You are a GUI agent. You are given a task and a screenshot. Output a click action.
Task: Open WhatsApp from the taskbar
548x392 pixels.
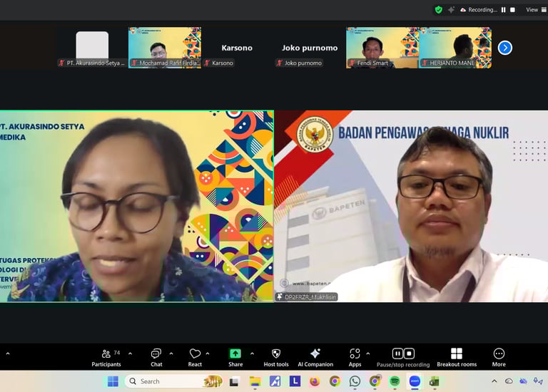(x=355, y=381)
